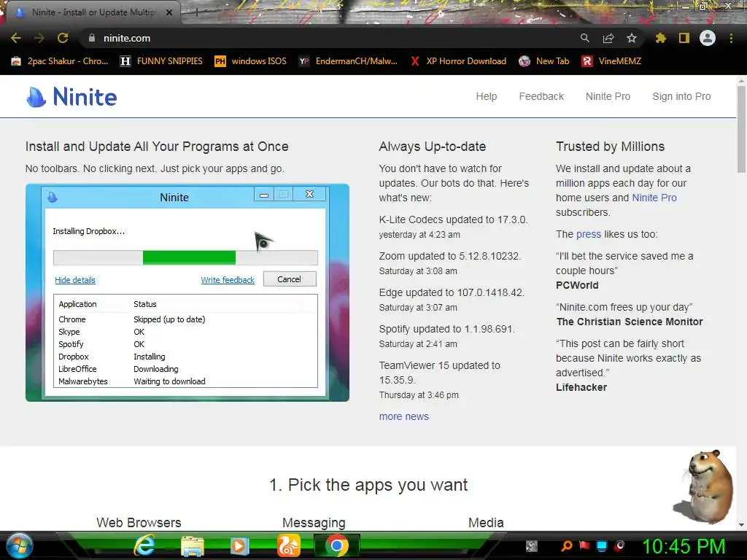This screenshot has height=560, width=747.
Task: Go to Ninite Pro in header
Action: coord(608,96)
